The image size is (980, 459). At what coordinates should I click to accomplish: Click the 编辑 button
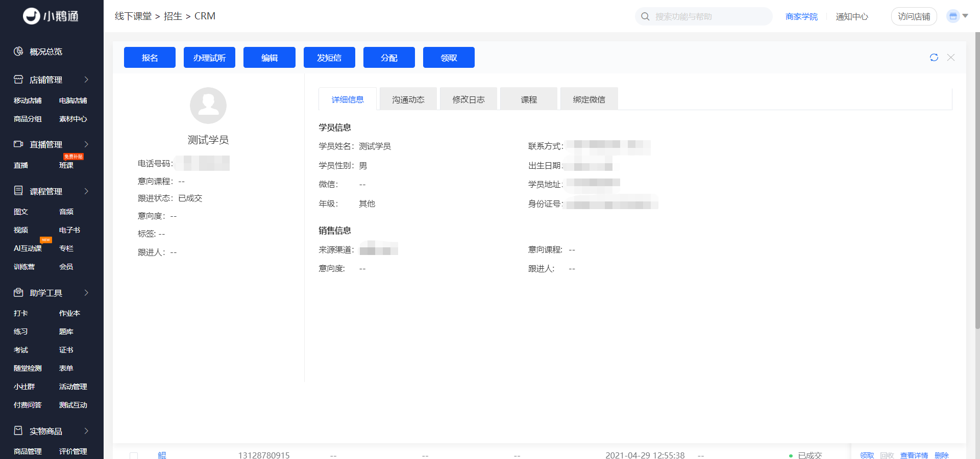point(269,57)
